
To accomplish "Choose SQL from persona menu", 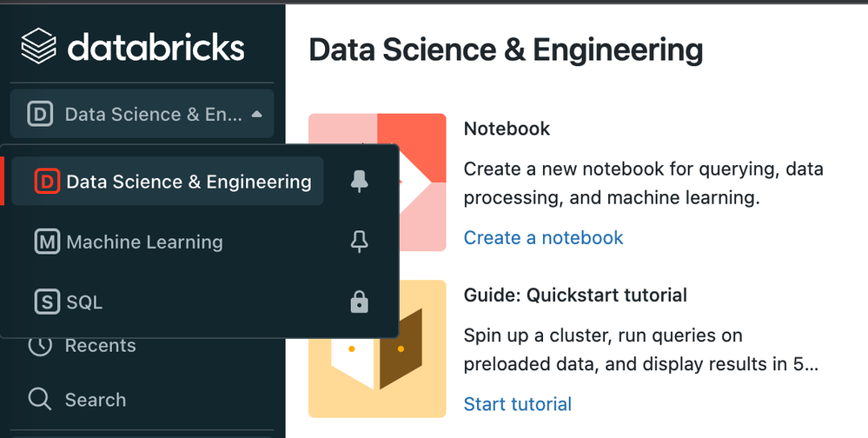I will [x=84, y=302].
